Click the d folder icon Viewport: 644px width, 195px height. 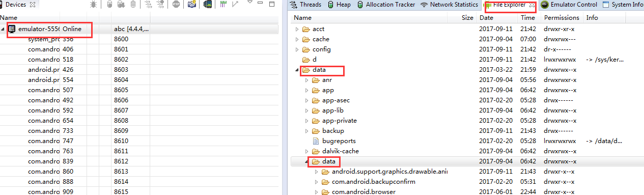click(306, 60)
